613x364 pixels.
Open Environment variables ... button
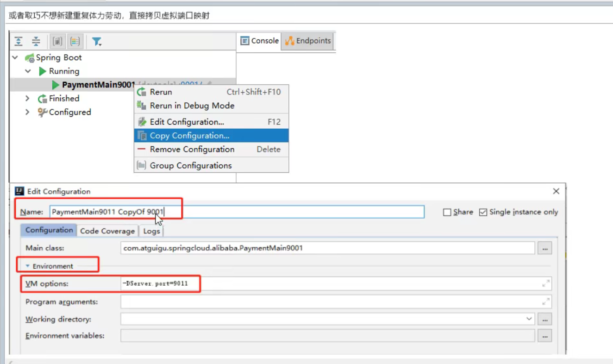coord(544,336)
